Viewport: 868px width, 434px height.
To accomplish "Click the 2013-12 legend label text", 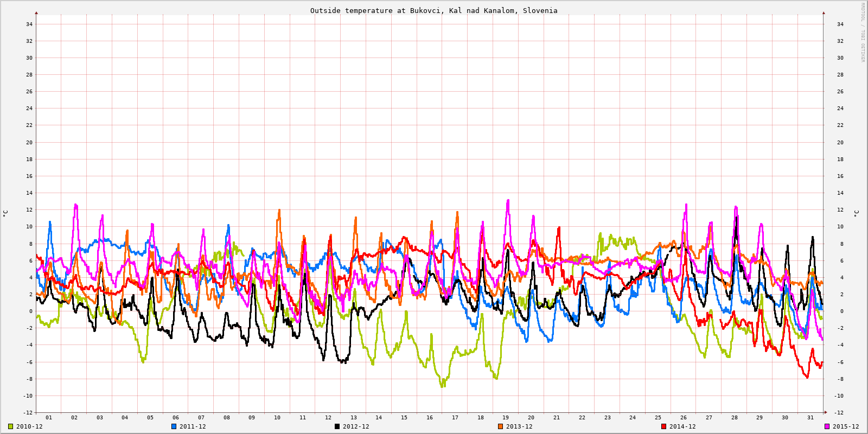I will [519, 426].
